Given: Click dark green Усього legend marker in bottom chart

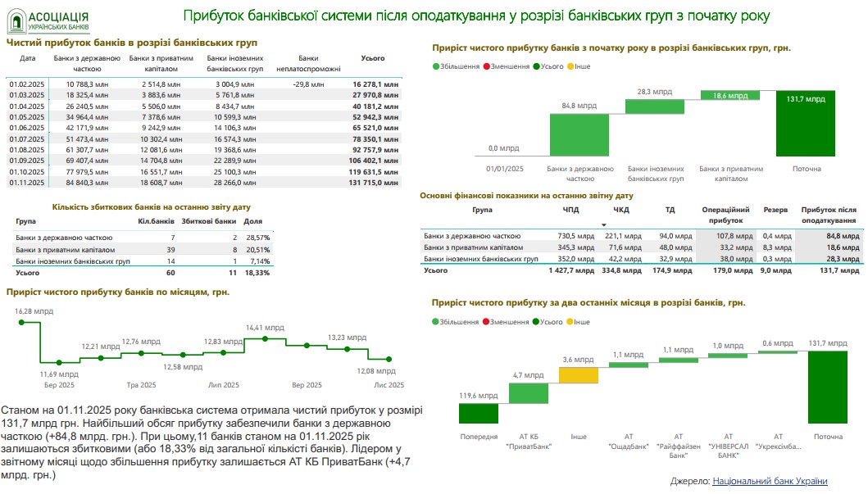Looking at the screenshot, I should pyautogui.click(x=536, y=322).
